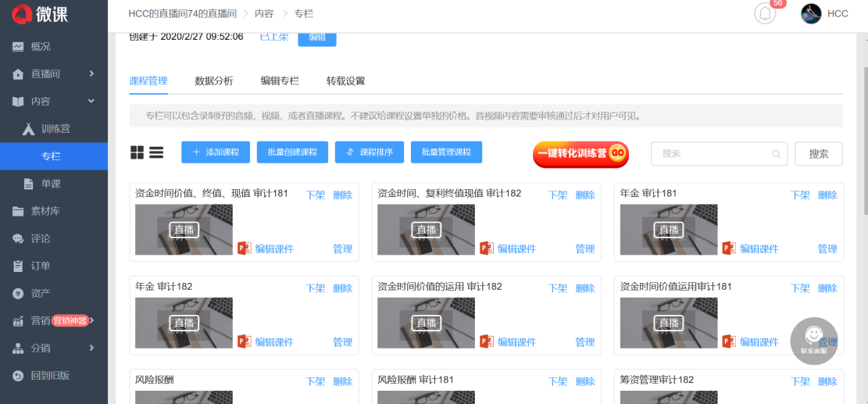Viewport: 868px width, 404px height.
Task: Click 删除 on 筹资管理审计182 card
Action: point(827,381)
